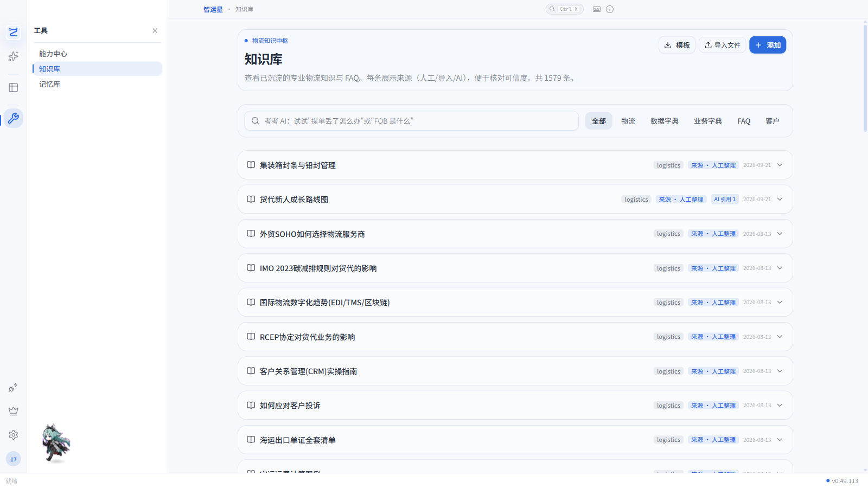Expand the 外贸SOHO如何选择物流服务商 chevron

780,234
